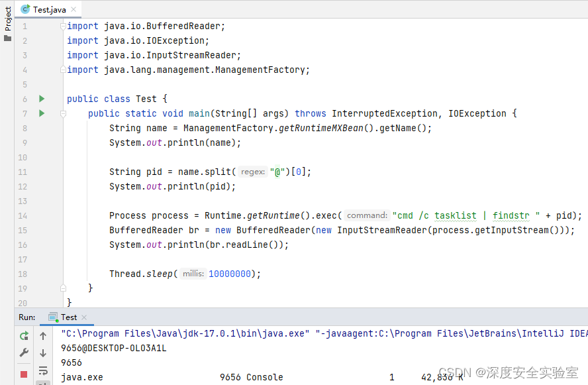The height and width of the screenshot is (385, 588).
Task: Click the gutter run arrow on the main method
Action: (41, 113)
